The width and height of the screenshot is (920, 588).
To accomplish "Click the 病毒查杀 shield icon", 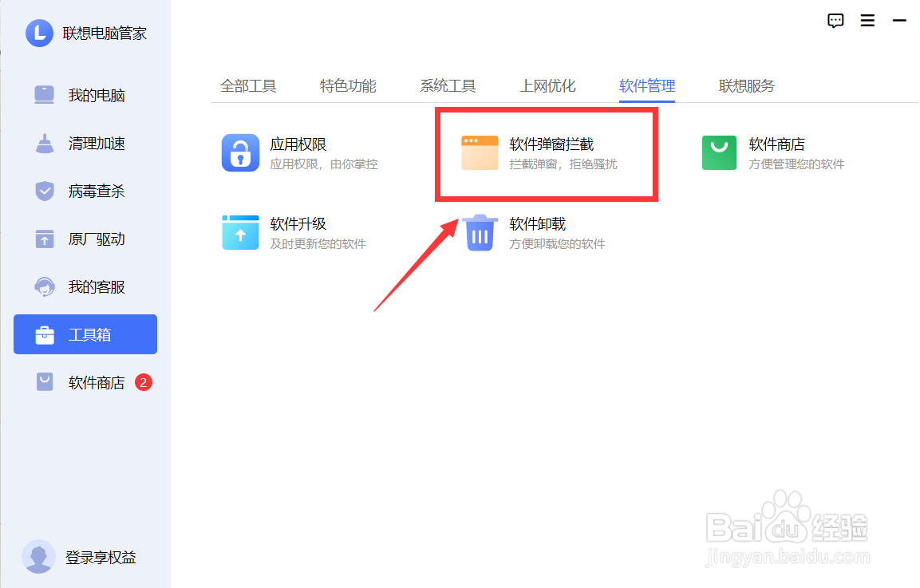I will (45, 191).
